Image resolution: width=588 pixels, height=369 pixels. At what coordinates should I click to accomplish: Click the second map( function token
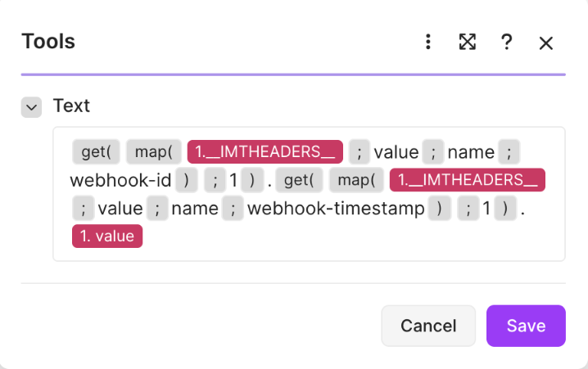pyautogui.click(x=356, y=180)
